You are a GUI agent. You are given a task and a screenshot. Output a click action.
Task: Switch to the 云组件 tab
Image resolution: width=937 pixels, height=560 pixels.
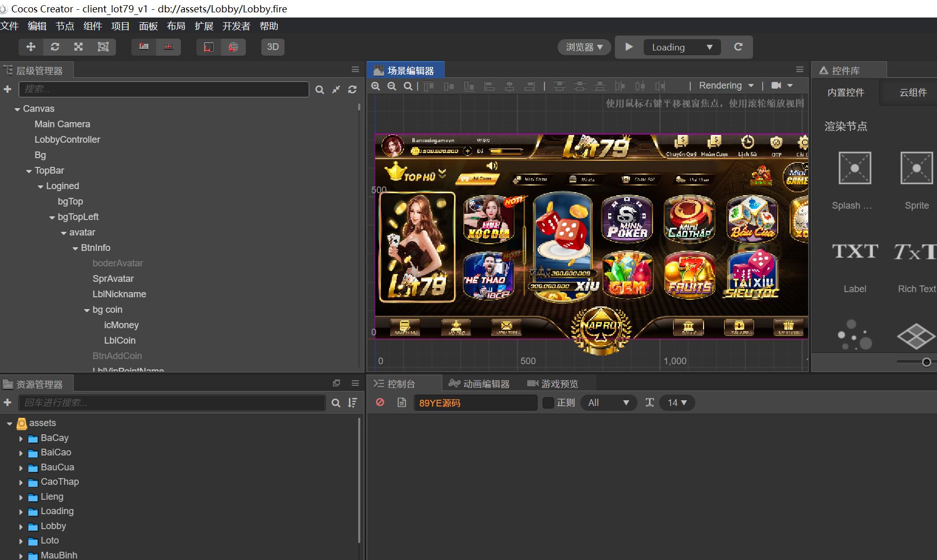pyautogui.click(x=913, y=93)
